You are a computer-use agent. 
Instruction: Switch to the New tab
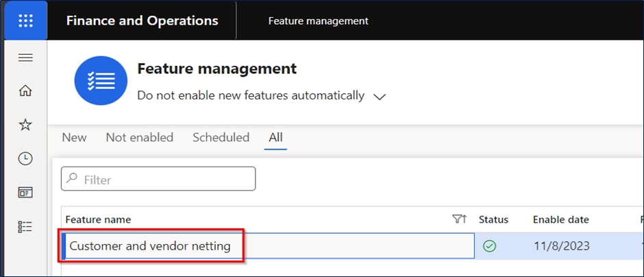pos(75,137)
